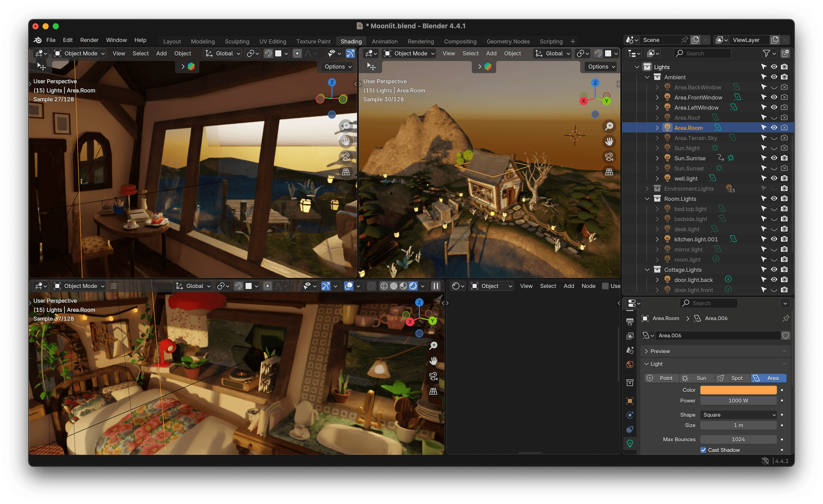Open the Object Constraints properties tab icon
This screenshot has height=504, width=823.
(630, 429)
